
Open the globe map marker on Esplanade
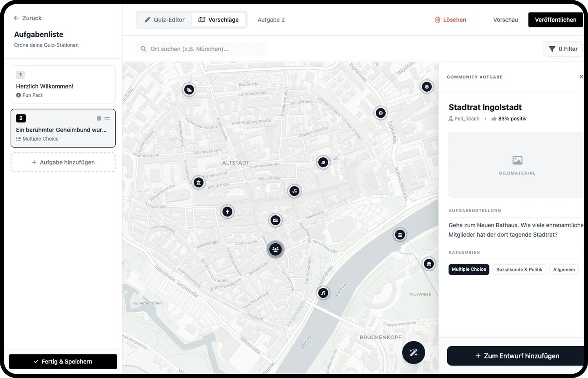[x=381, y=113]
